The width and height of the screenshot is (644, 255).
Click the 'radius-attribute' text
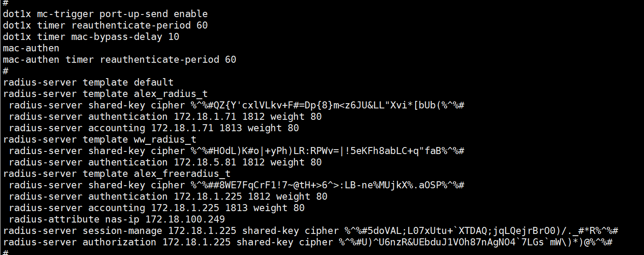click(54, 219)
